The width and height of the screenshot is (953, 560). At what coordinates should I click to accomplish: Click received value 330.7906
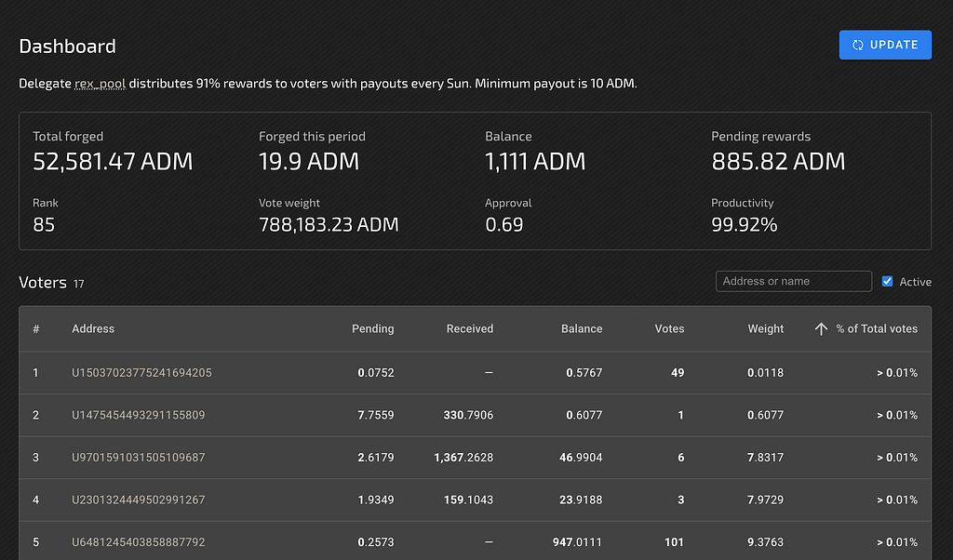tap(468, 416)
